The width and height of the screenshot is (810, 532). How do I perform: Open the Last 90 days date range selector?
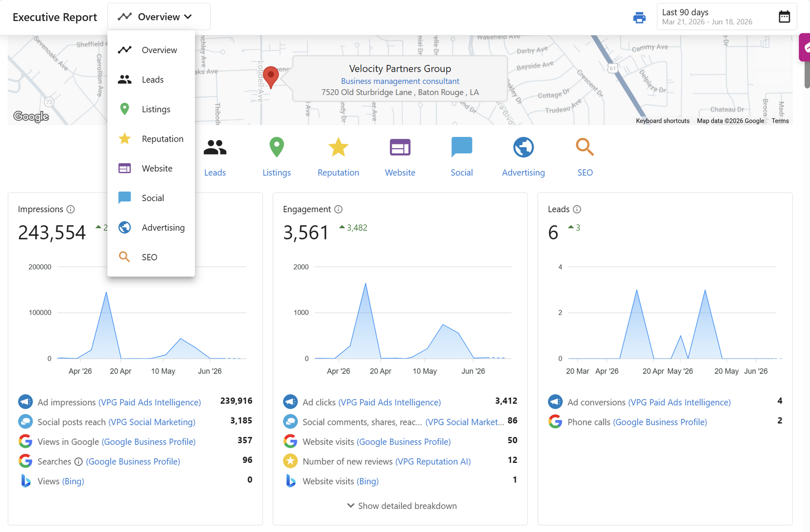pos(726,17)
